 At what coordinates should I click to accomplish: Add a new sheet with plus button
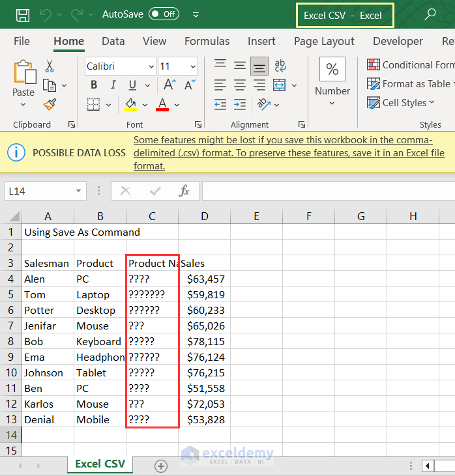[161, 466]
